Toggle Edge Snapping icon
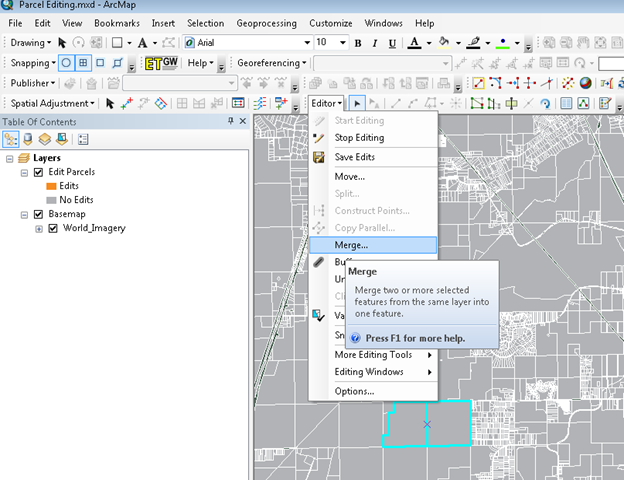The image size is (624, 480). click(117, 63)
